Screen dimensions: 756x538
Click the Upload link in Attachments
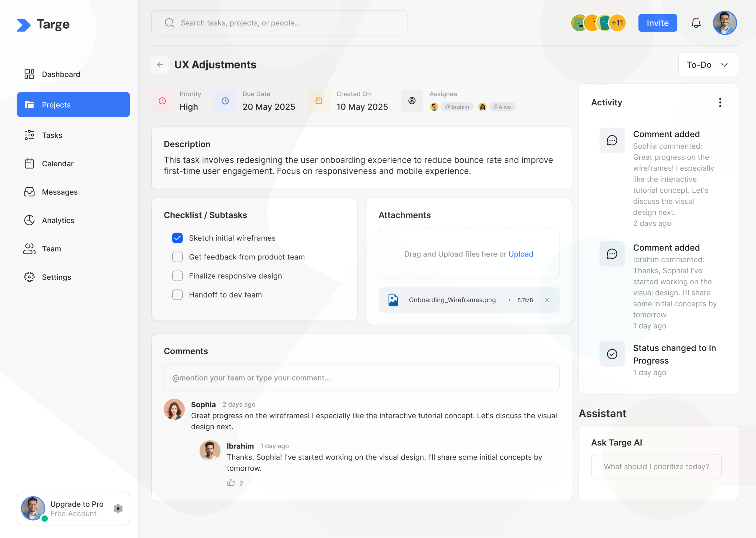(x=521, y=254)
